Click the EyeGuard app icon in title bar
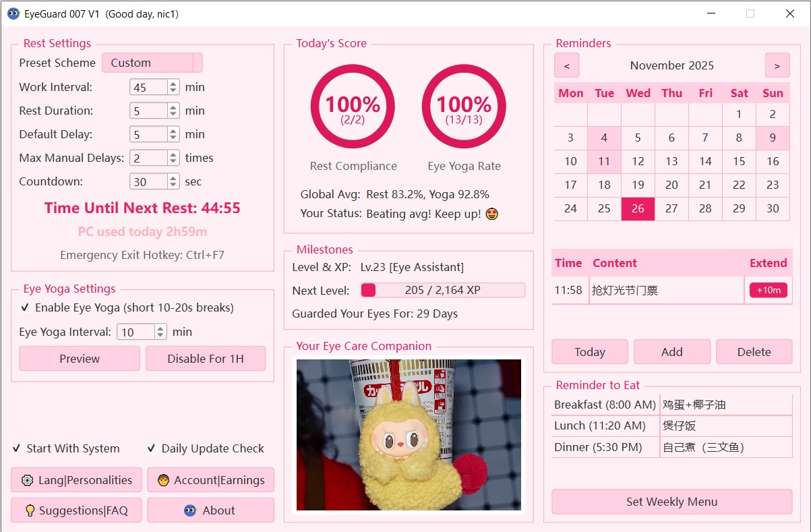The width and height of the screenshot is (811, 532). 13,13
